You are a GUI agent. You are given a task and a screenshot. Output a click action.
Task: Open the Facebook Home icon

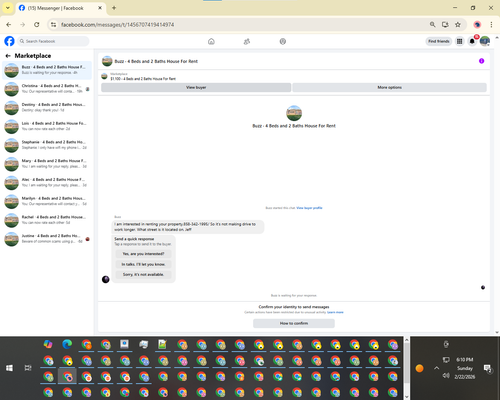coord(211,41)
